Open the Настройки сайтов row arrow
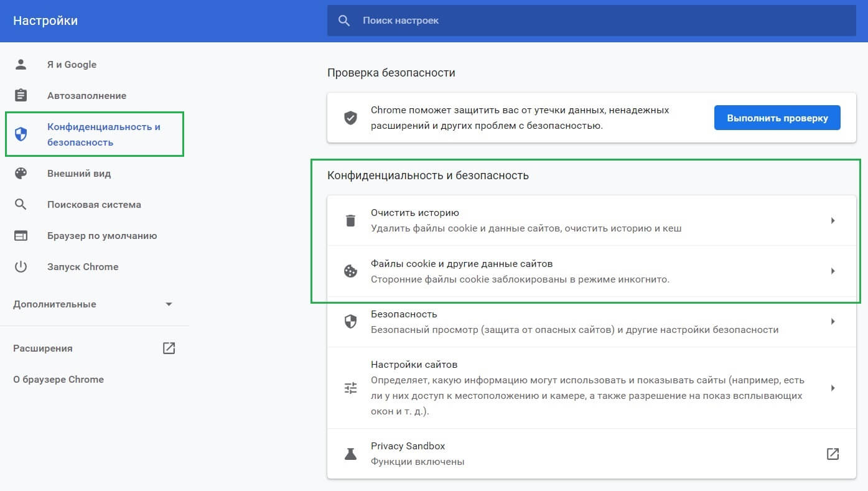Screen dimensions: 868x491 [833, 388]
